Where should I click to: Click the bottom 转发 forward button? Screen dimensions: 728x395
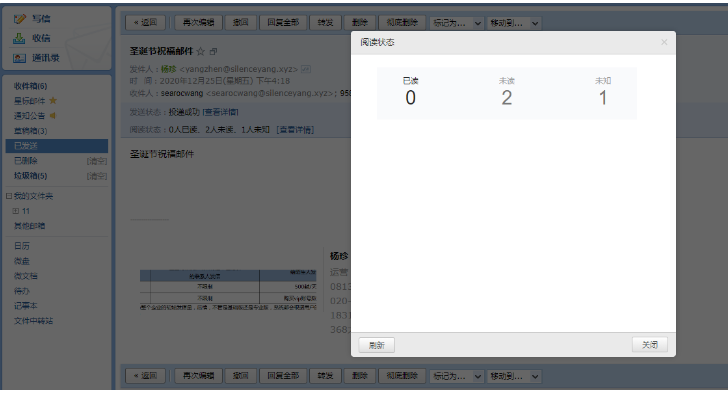(x=325, y=376)
